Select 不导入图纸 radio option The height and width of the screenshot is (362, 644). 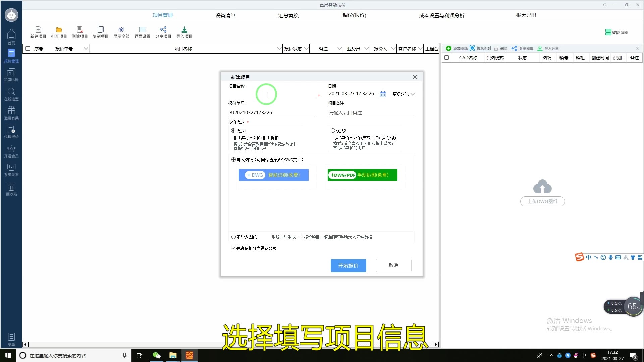pos(233,237)
